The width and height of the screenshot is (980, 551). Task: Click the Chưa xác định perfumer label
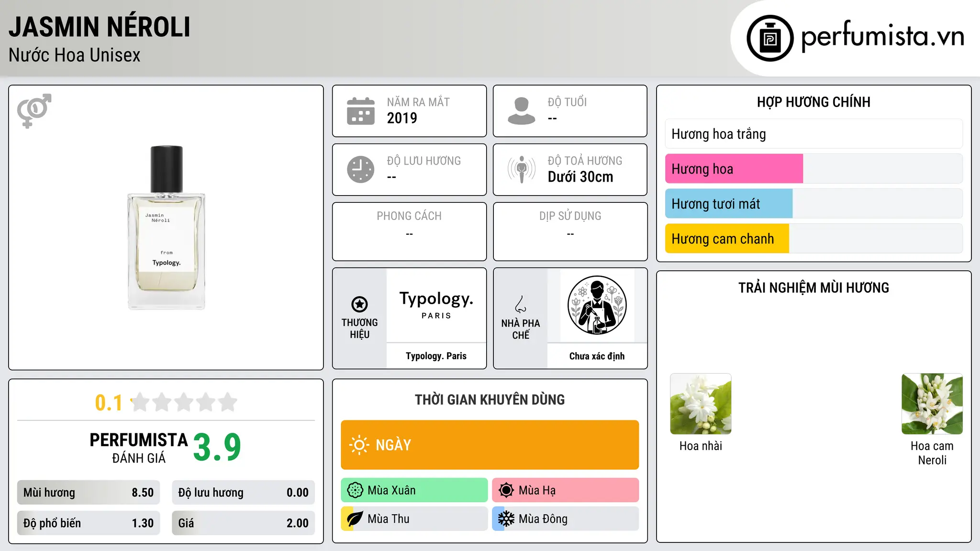point(597,356)
